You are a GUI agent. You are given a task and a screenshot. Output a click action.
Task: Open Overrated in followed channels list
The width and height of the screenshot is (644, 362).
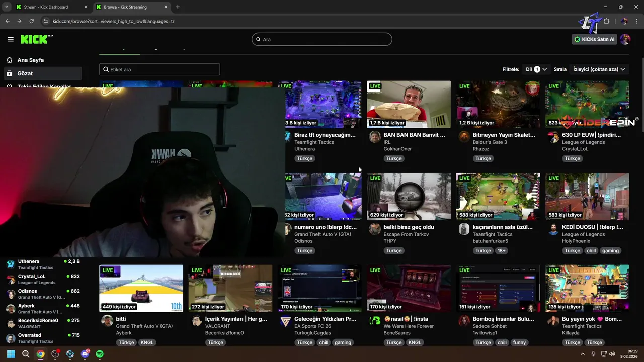42,338
